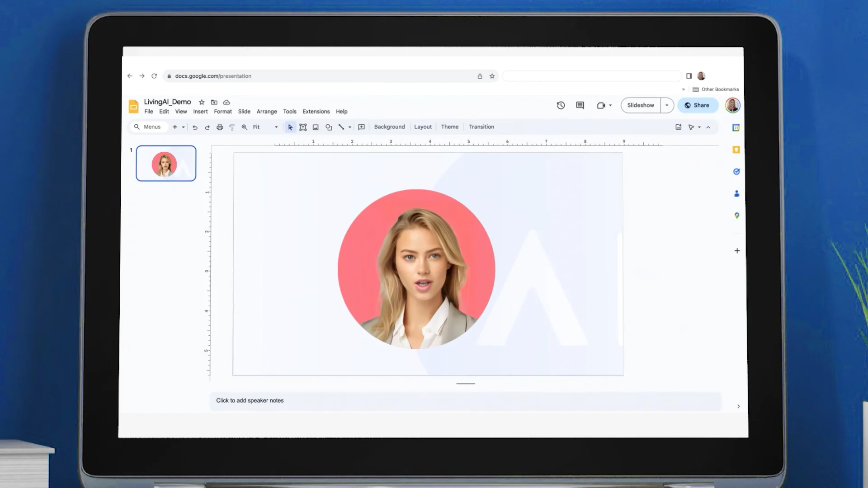
Task: Select the line tool
Action: [x=341, y=127]
